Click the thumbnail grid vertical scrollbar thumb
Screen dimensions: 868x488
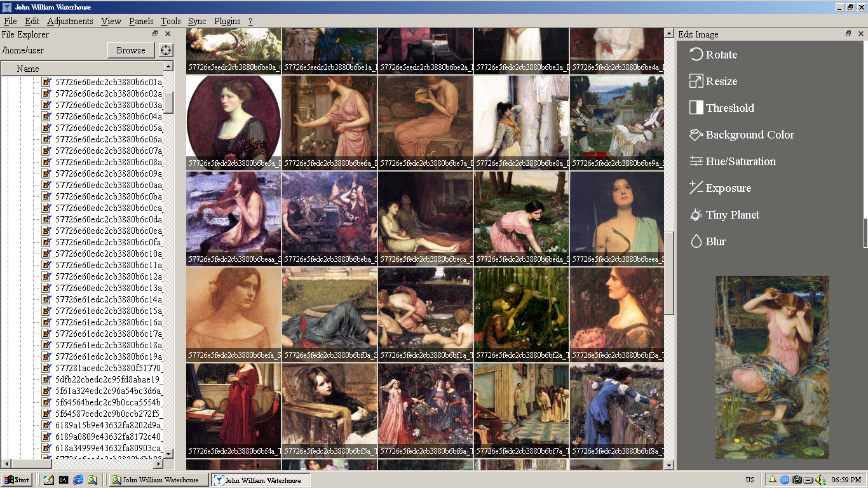668,273
